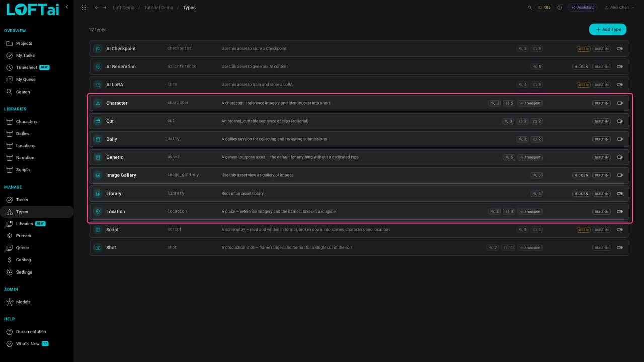Open help question mark icon in top bar
The image size is (644, 362).
559,8
